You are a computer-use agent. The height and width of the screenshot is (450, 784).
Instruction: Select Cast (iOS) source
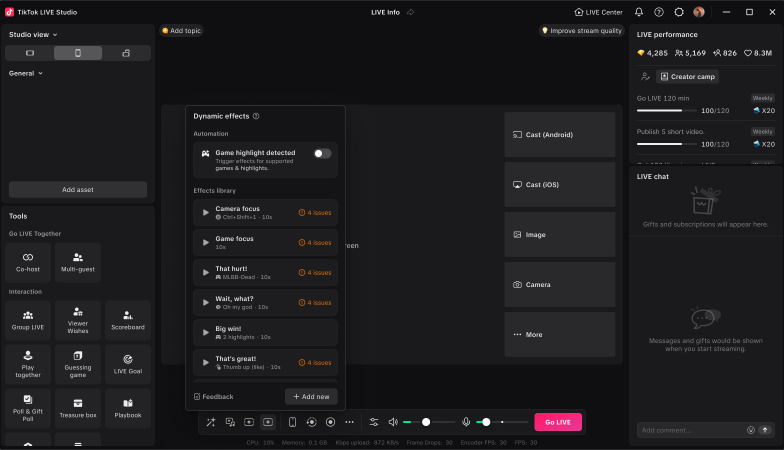point(560,184)
